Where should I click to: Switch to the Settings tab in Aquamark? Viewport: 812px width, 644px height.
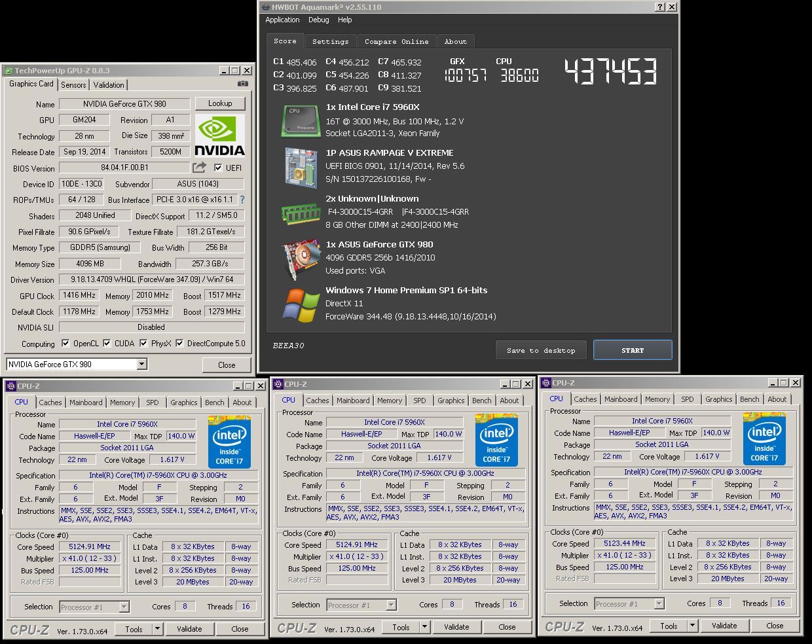coord(330,41)
